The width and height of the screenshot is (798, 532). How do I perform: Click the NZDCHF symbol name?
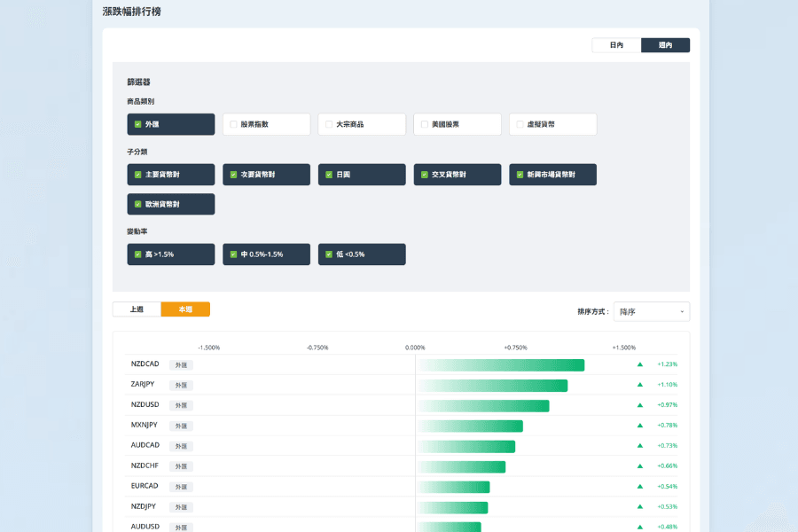click(145, 465)
